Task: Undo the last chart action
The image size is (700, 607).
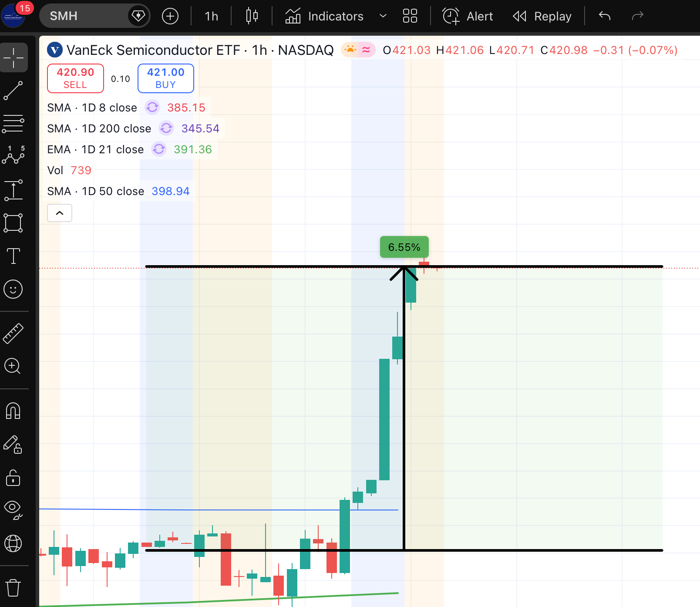Action: pyautogui.click(x=605, y=16)
